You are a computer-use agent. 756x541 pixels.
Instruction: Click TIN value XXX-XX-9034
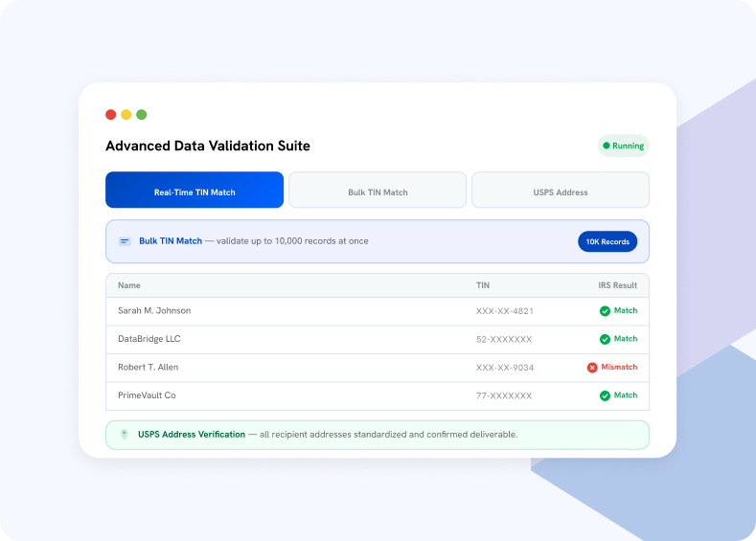(505, 368)
